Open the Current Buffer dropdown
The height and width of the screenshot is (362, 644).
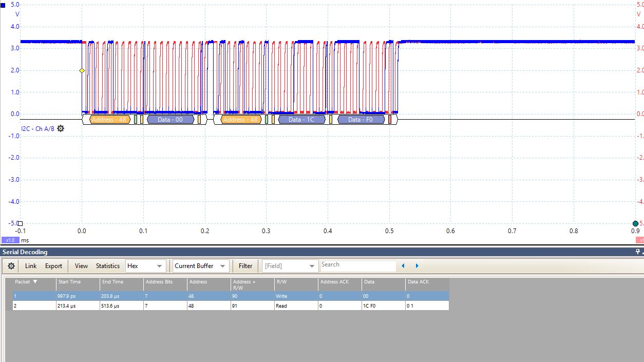200,265
